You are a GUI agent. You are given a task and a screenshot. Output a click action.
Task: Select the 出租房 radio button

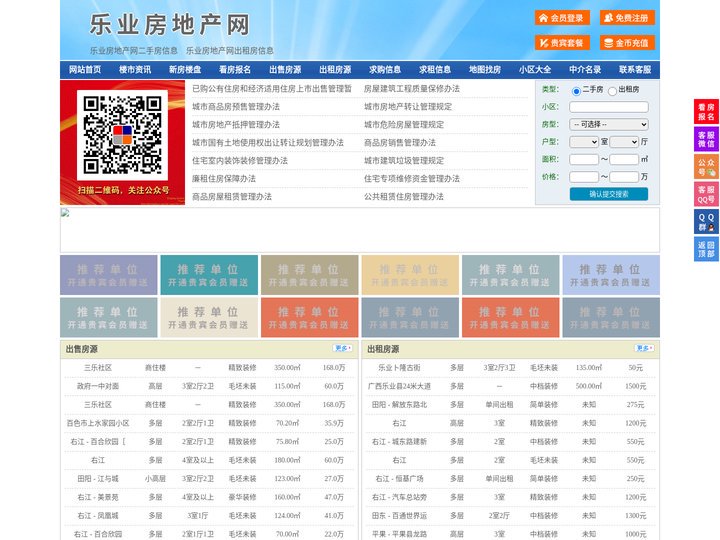(x=612, y=91)
